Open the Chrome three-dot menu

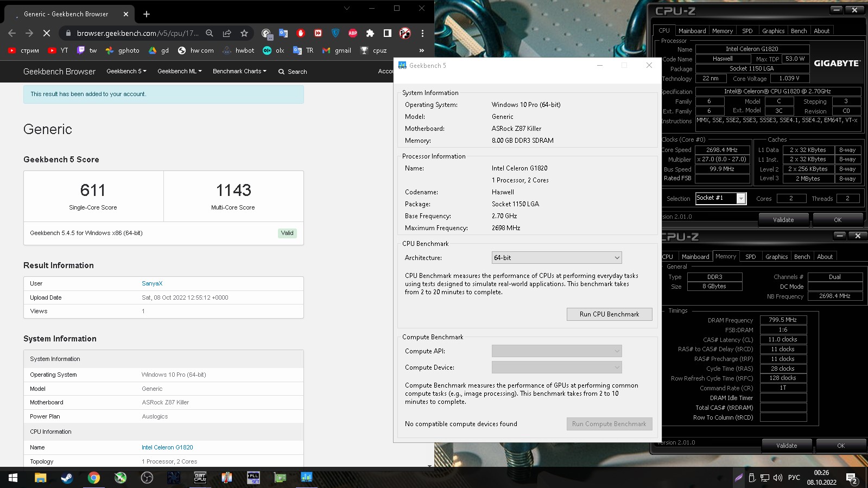pyautogui.click(x=422, y=33)
